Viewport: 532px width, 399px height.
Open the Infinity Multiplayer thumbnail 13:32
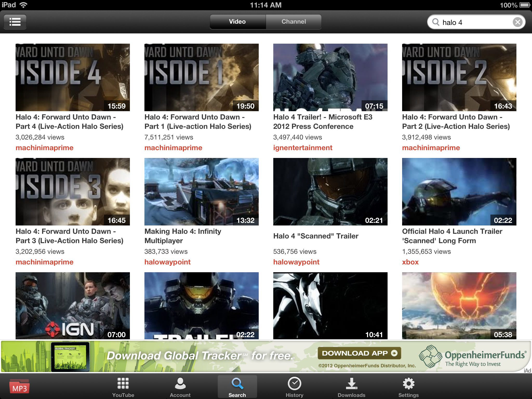coord(202,192)
